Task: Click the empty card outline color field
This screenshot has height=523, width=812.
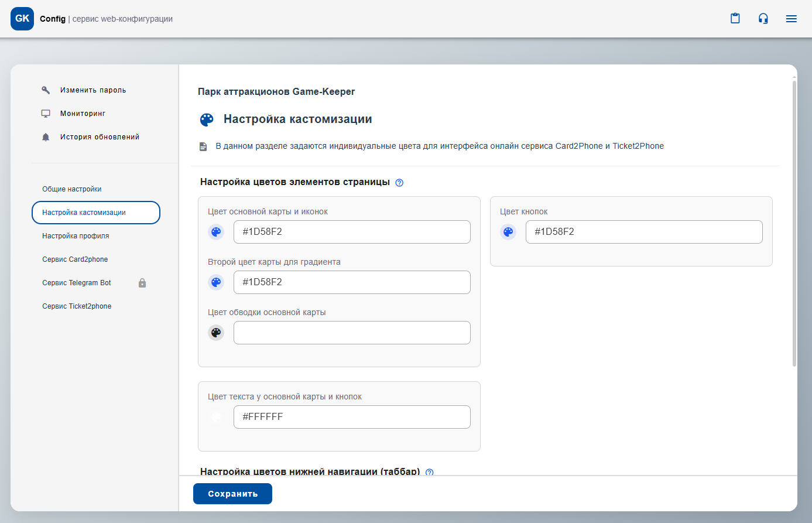Action: tap(352, 333)
